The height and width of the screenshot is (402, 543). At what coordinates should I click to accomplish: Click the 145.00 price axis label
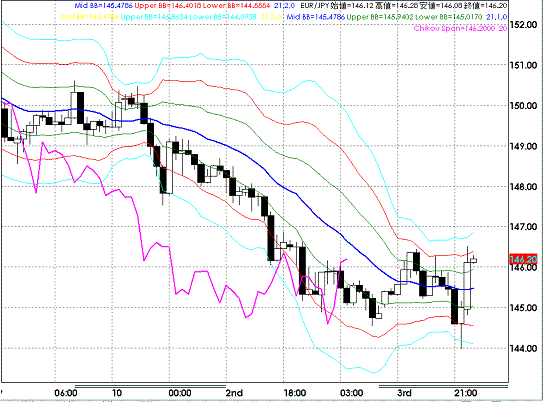pos(523,308)
